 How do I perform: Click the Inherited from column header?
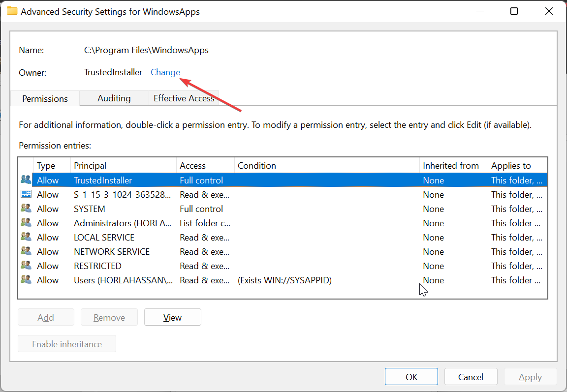point(452,166)
